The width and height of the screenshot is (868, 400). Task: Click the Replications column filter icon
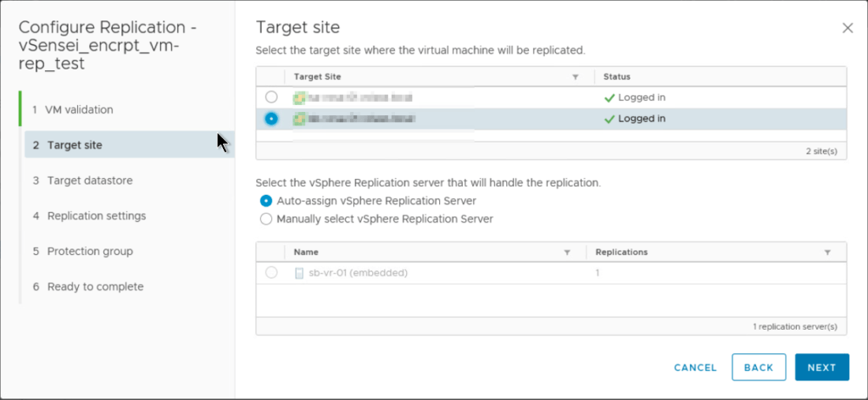[x=827, y=253]
